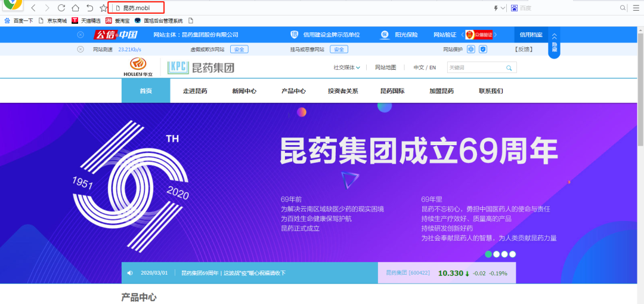Click the browser reload button
This screenshot has height=304, width=644.
click(x=61, y=8)
